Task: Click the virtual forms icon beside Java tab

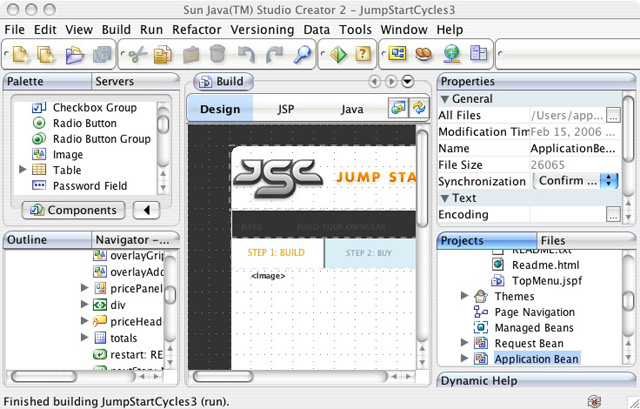Action: click(398, 108)
